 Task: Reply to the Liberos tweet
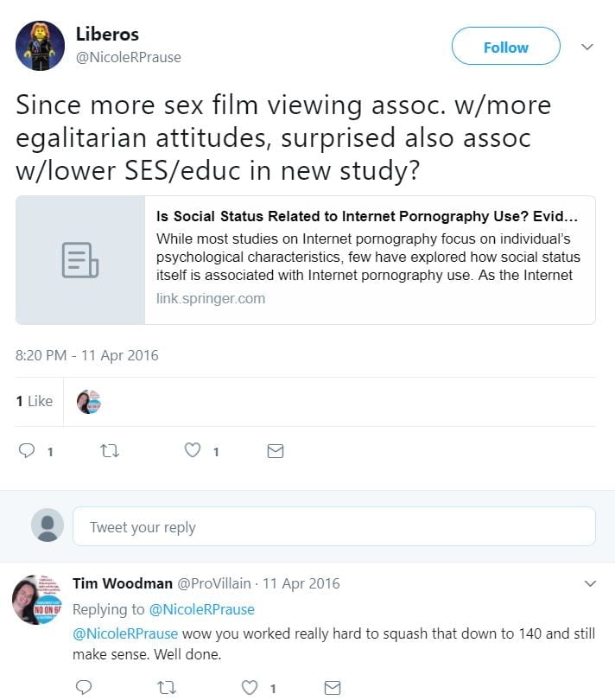pyautogui.click(x=27, y=451)
